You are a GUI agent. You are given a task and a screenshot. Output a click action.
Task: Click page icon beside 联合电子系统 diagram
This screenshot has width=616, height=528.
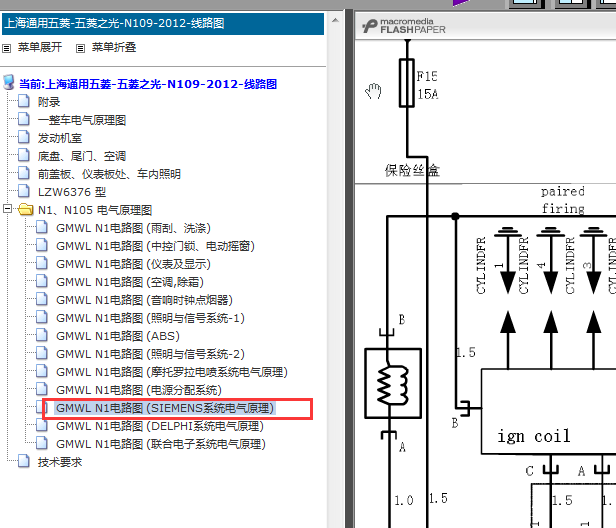42,444
